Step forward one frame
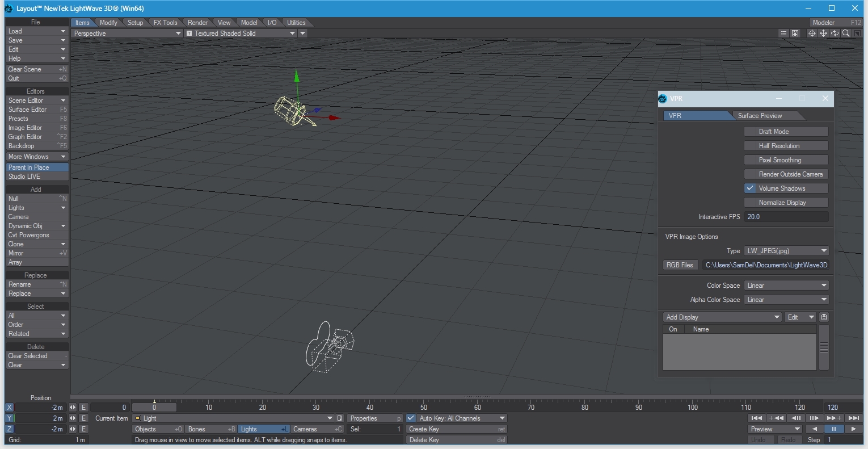Screen dimensions: 868x449 [x=815, y=418]
